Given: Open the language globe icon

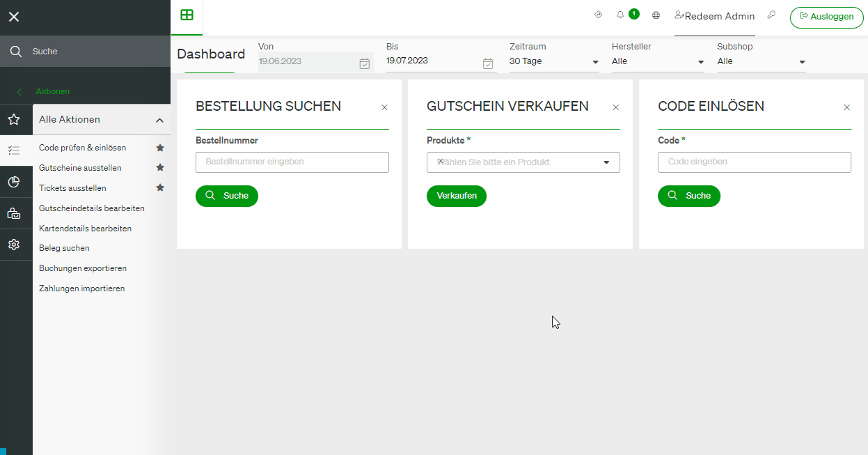Looking at the screenshot, I should (x=656, y=15).
